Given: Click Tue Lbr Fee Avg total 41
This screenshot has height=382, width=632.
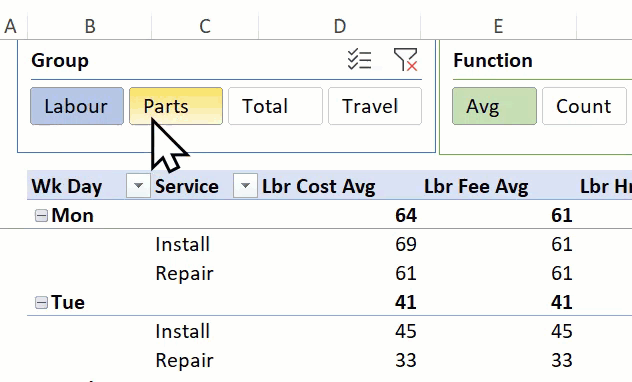Looking at the screenshot, I should tap(562, 303).
